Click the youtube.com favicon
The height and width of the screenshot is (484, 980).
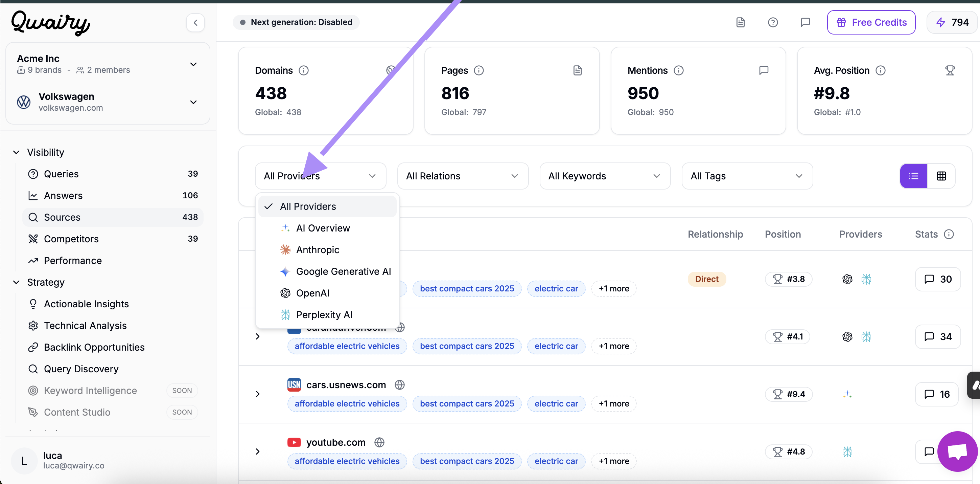point(294,442)
